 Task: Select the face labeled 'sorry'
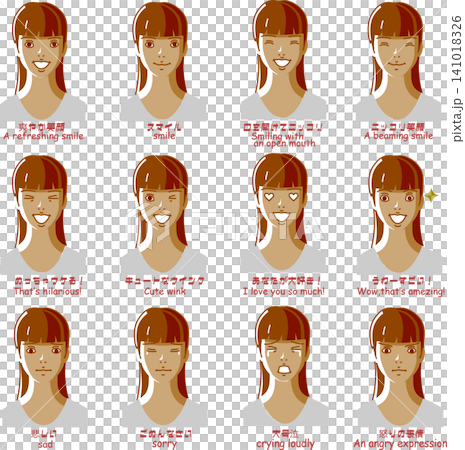tap(164, 367)
